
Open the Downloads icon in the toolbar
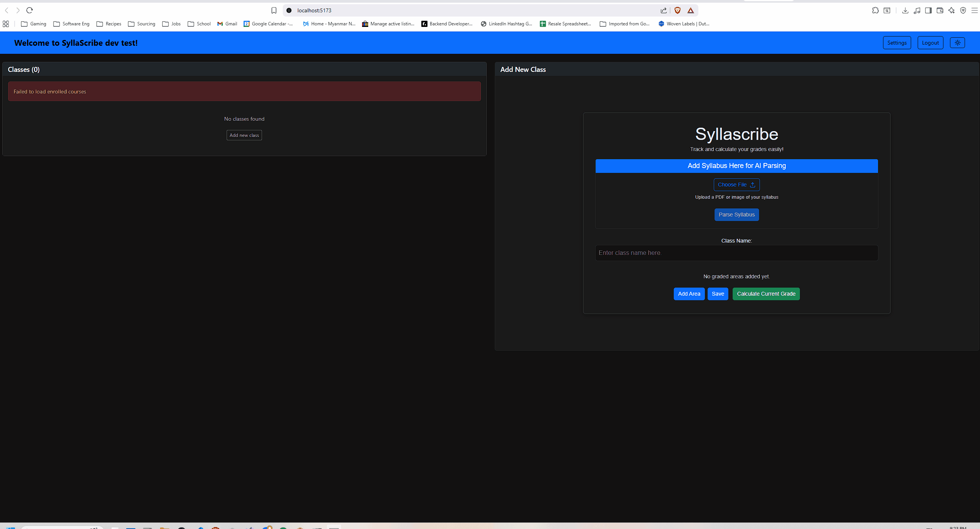point(905,10)
